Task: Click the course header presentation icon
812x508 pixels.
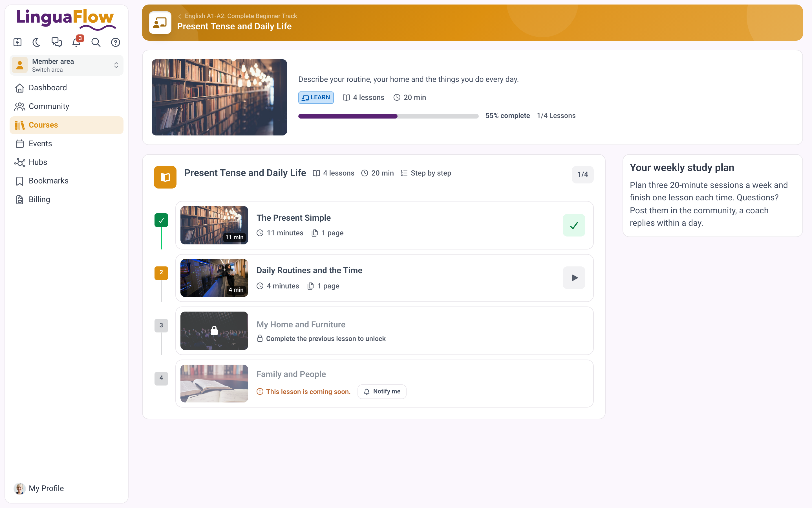Action: pyautogui.click(x=160, y=23)
